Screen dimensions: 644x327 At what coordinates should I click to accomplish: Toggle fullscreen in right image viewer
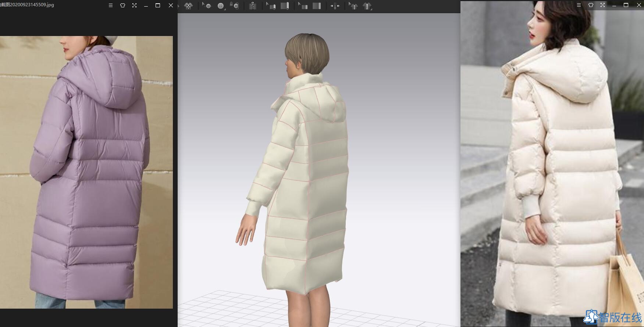pos(602,5)
